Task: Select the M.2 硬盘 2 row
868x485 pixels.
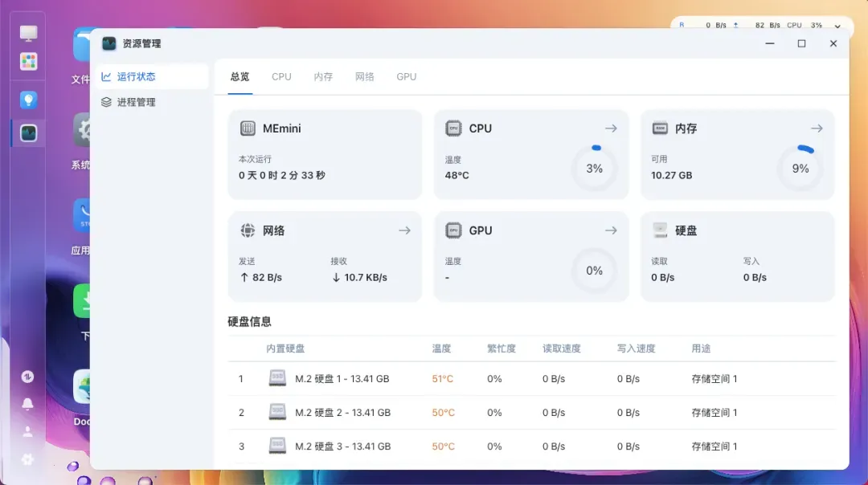Action: 342,413
